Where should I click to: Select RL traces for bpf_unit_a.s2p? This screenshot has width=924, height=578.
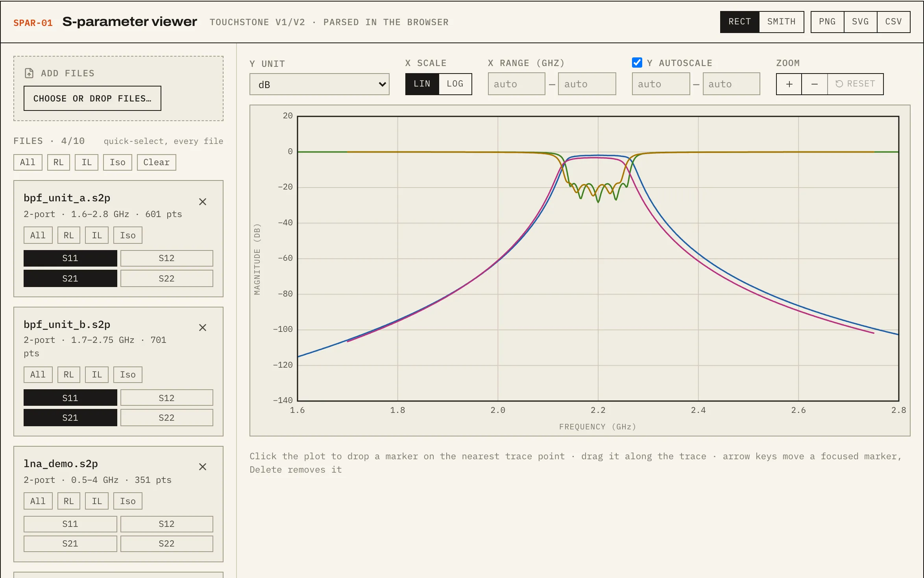coord(69,236)
